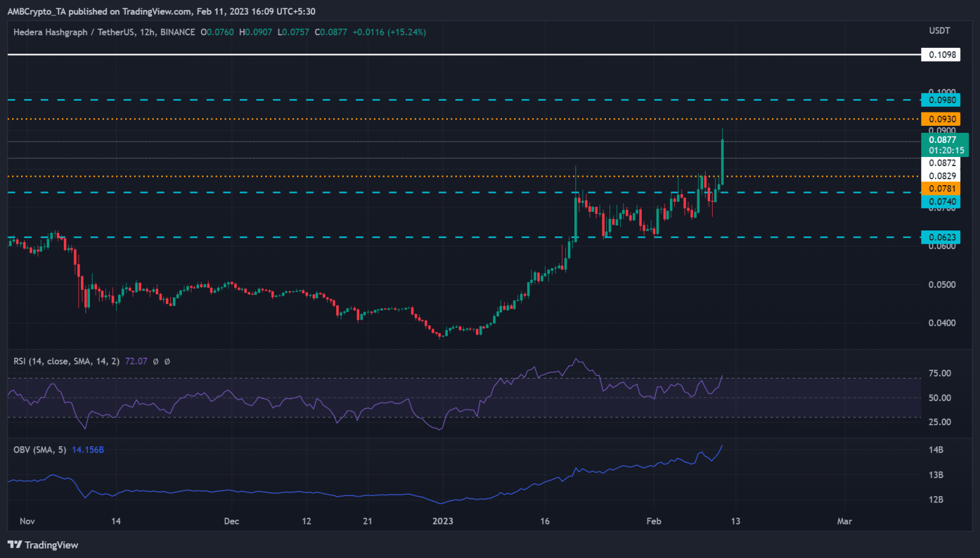The width and height of the screenshot is (980, 558).
Task: Click the USDT currency label on price axis
Action: pos(939,31)
